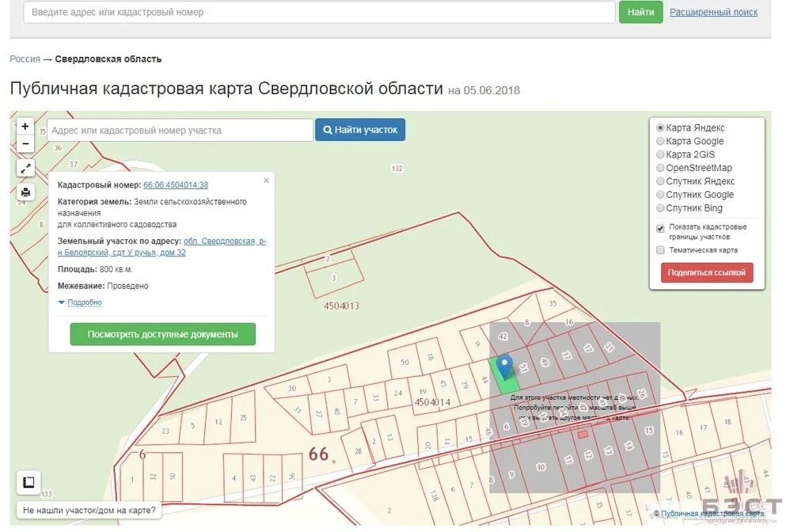Select Спутник Яндекс satellite layer
This screenshot has height=532, width=790.
[x=660, y=181]
